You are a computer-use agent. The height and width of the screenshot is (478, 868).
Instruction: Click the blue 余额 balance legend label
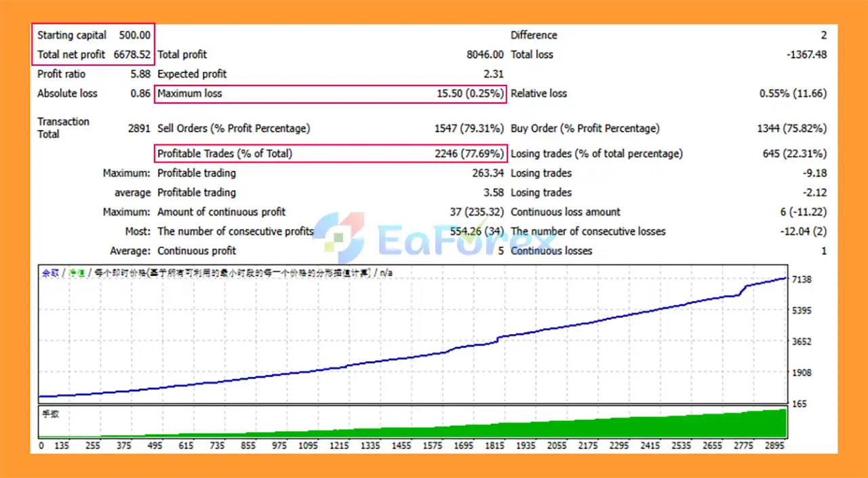50,273
